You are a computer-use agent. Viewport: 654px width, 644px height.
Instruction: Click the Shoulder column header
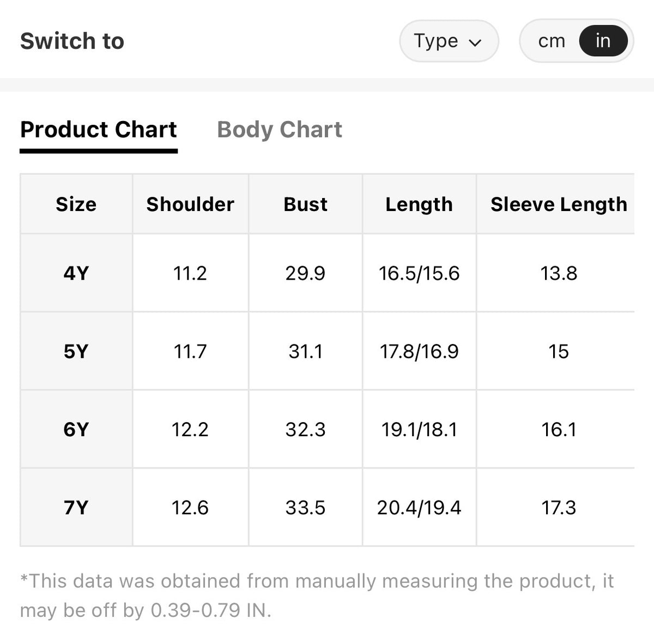tap(190, 204)
